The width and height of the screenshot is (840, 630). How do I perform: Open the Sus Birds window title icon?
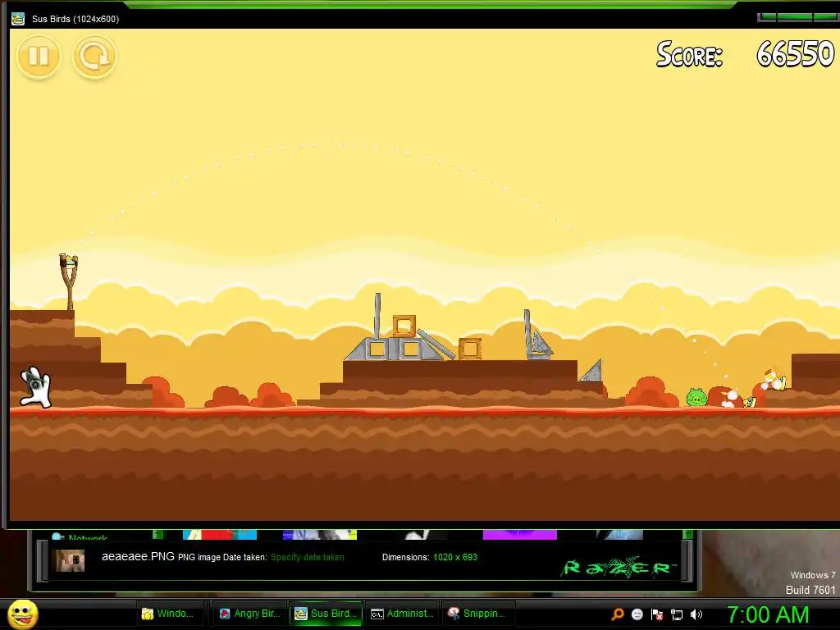(18, 18)
